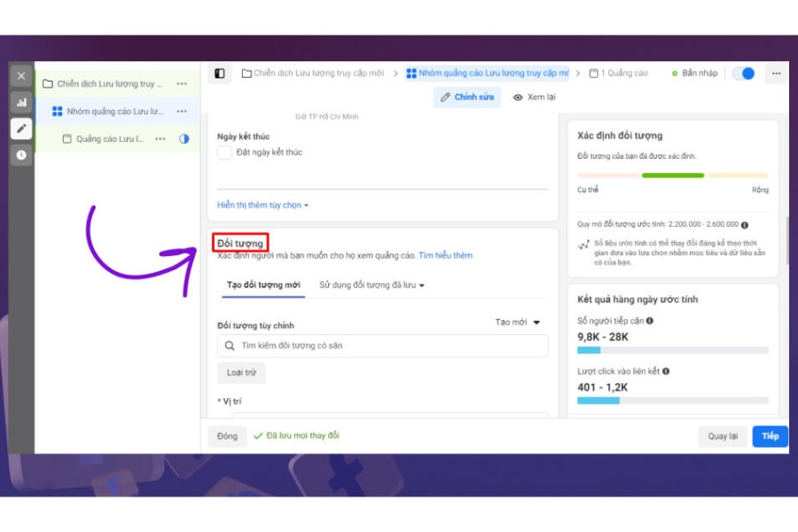Go to '1 Quảng cáo' breadcrumb
798x532 pixels.
coord(619,74)
